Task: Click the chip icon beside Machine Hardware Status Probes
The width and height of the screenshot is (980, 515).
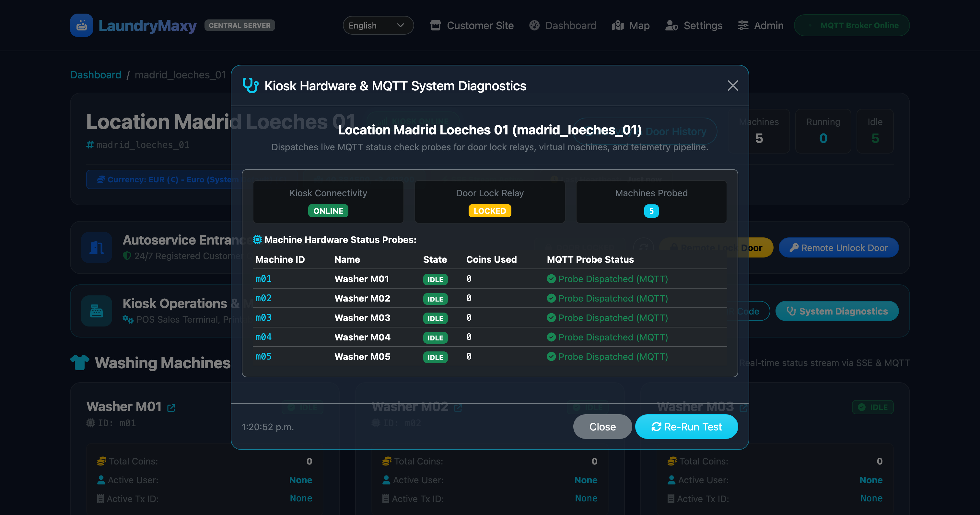Action: [x=257, y=240]
